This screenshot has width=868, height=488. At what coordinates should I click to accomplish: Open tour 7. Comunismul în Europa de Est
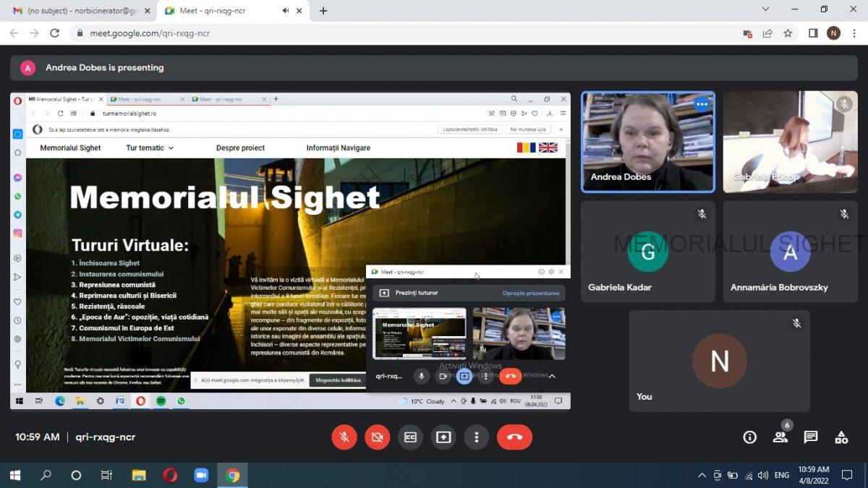[122, 328]
